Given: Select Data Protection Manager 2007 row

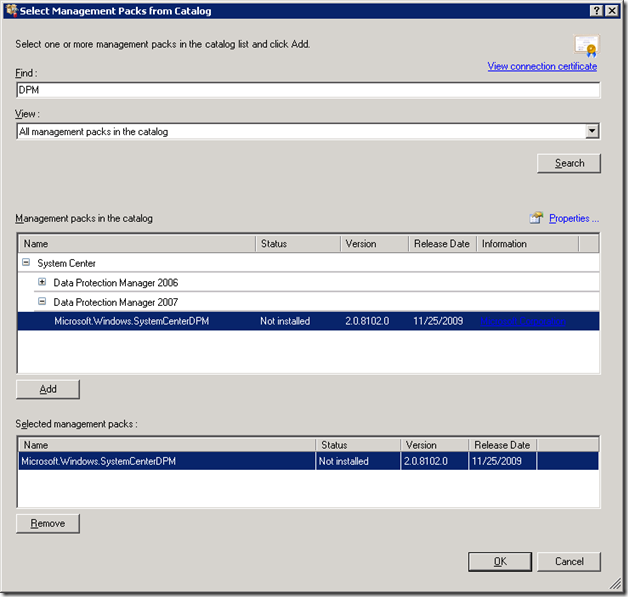Looking at the screenshot, I should click(308, 302).
